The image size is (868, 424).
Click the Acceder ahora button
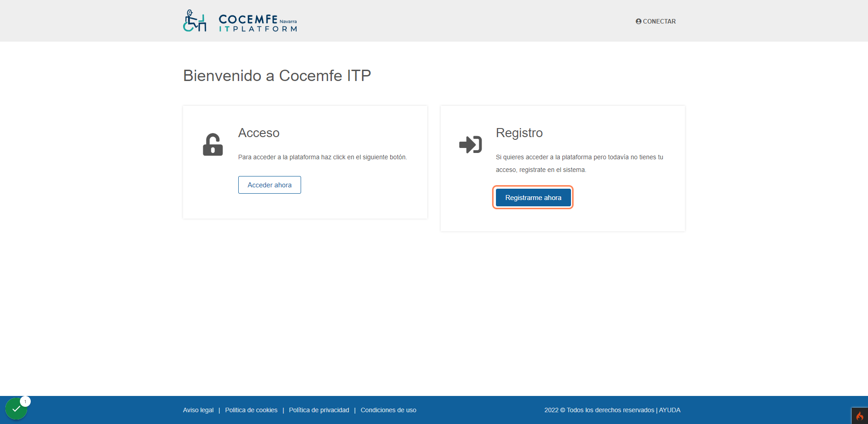pyautogui.click(x=269, y=185)
